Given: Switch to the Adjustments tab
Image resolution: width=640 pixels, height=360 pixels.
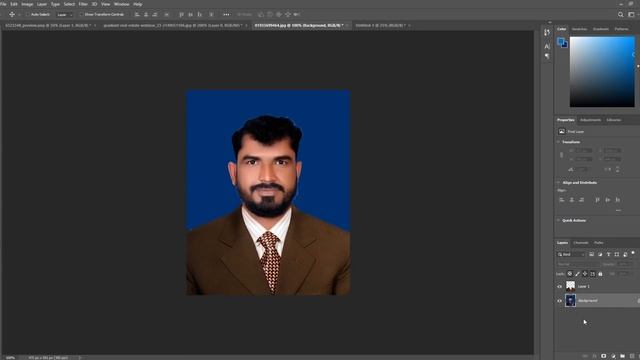Looking at the screenshot, I should (x=590, y=120).
